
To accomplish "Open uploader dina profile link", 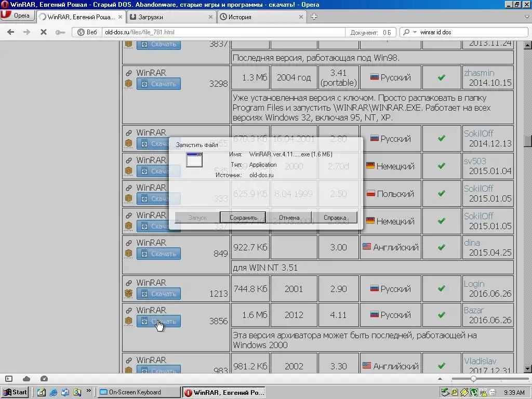I will [472, 243].
